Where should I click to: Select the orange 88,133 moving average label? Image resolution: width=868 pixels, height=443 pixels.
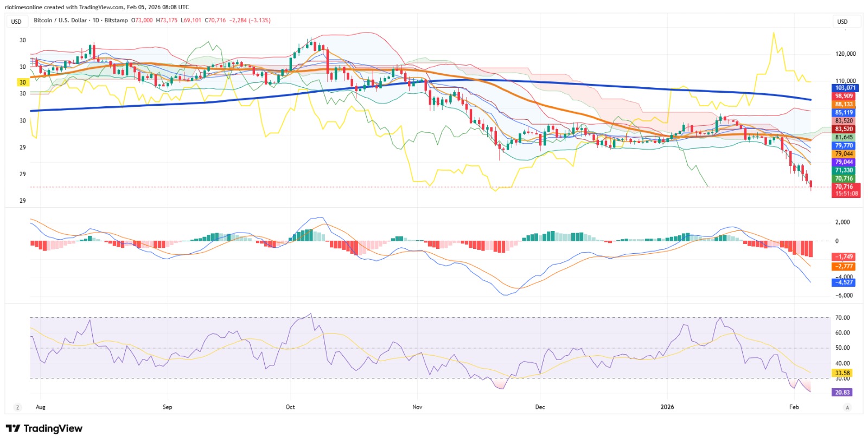(x=844, y=104)
